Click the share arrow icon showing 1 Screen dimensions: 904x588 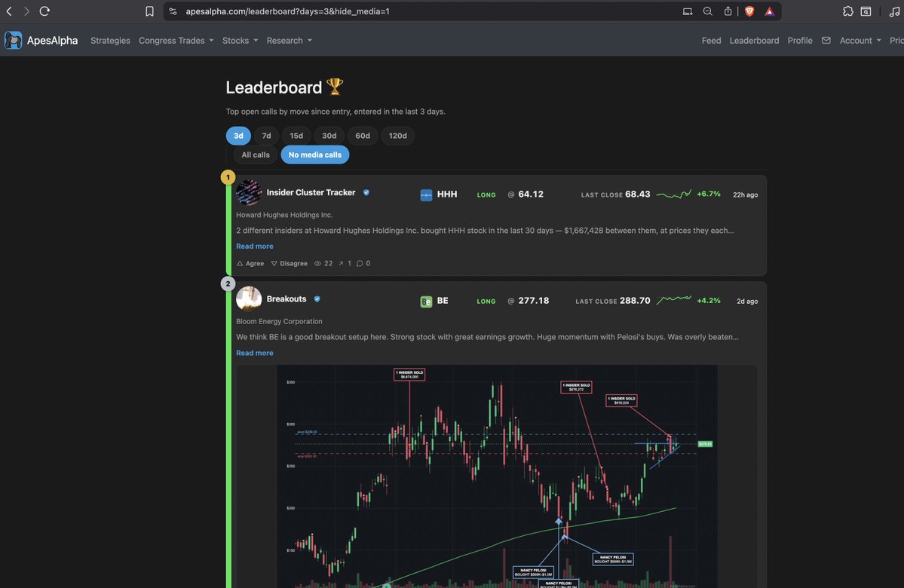tap(342, 263)
